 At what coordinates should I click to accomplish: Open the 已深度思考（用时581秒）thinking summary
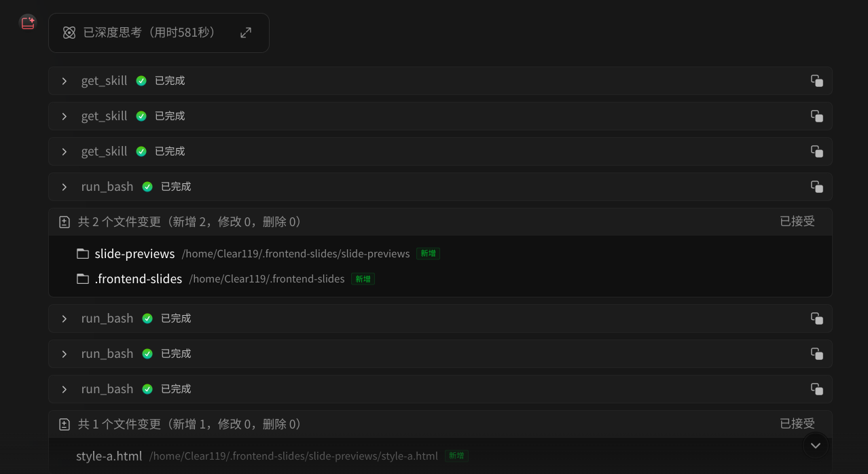(x=159, y=33)
